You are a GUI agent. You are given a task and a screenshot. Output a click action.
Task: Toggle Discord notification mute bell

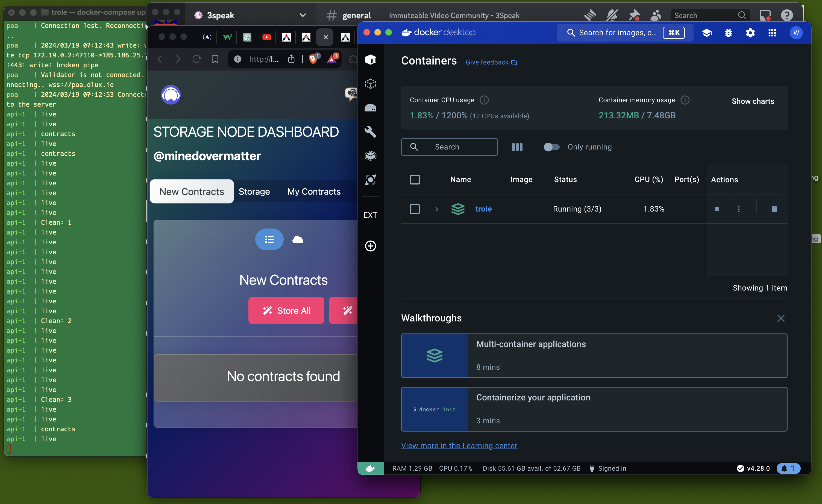pyautogui.click(x=612, y=15)
